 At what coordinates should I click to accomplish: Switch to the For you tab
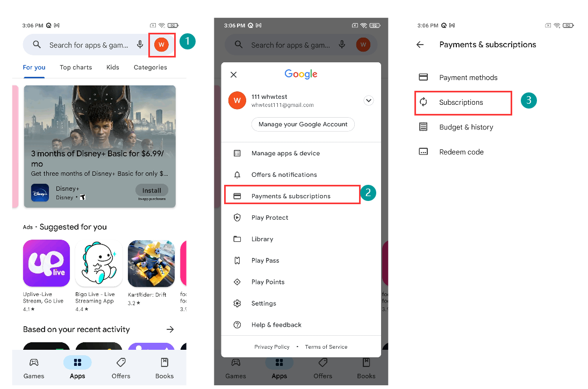(34, 68)
